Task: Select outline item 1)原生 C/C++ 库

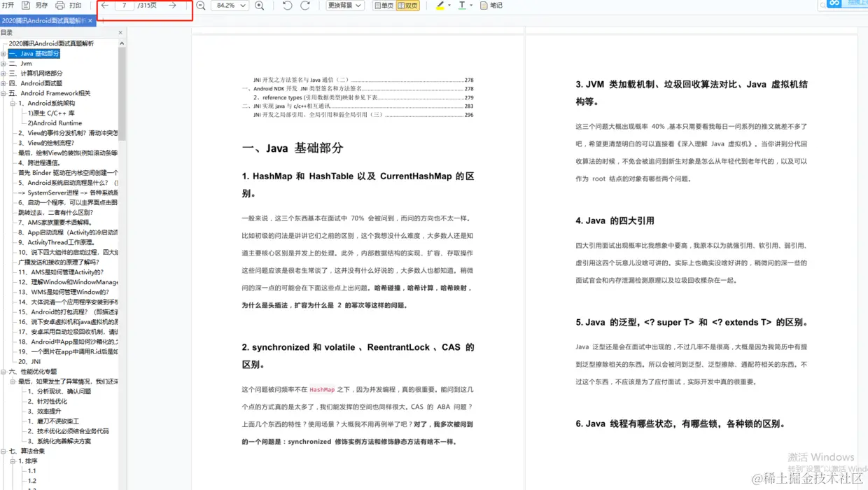Action: (51, 113)
